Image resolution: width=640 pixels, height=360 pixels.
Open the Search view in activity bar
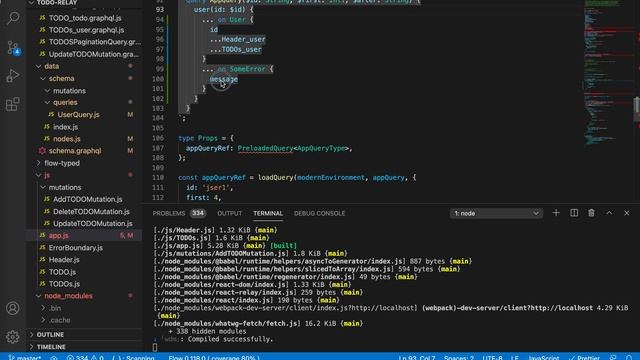13,18
